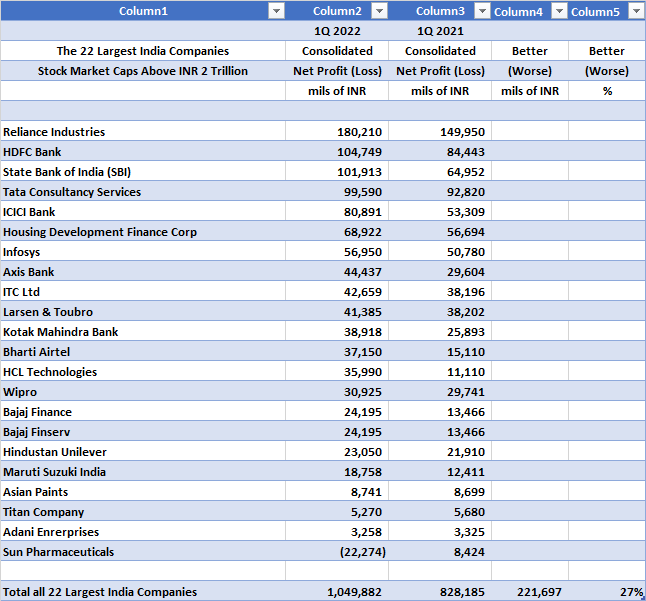Select the Bajaj Finance name cell
646x601 pixels.
pyautogui.click(x=143, y=412)
